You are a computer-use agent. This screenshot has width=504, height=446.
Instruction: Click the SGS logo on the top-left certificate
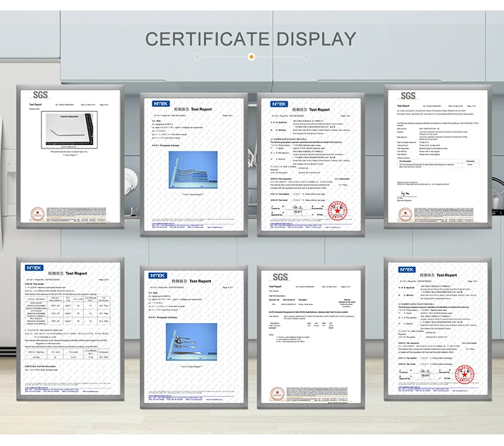(40, 96)
